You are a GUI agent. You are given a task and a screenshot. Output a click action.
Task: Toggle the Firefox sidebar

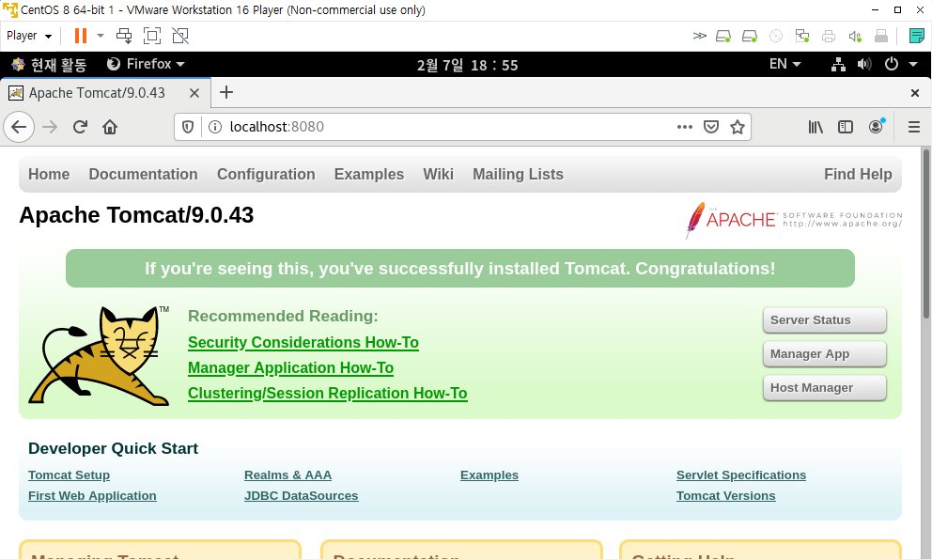tap(846, 127)
